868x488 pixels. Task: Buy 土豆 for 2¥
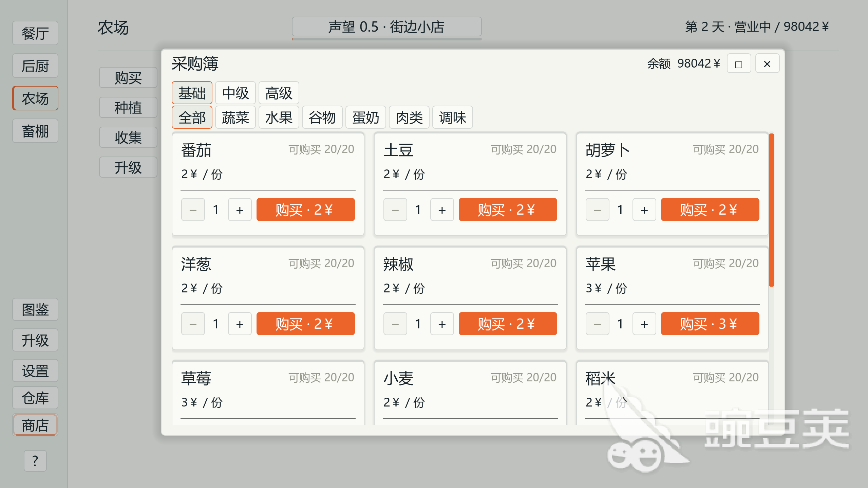[508, 210]
